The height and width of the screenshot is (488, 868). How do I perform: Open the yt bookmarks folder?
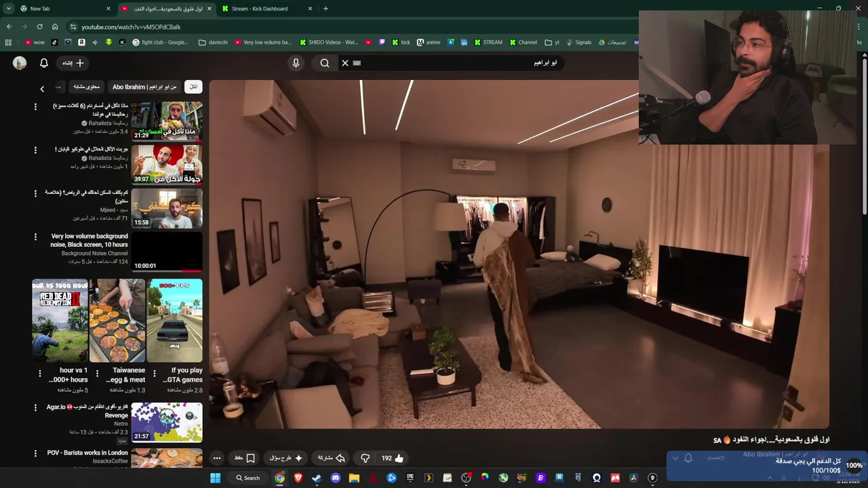tap(553, 42)
